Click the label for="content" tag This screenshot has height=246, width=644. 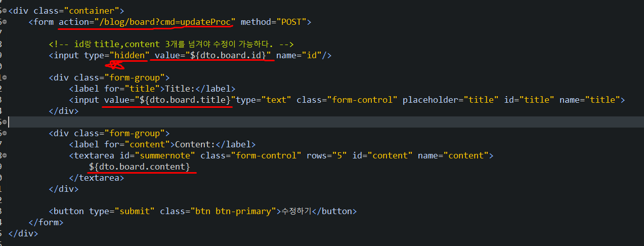(122, 144)
